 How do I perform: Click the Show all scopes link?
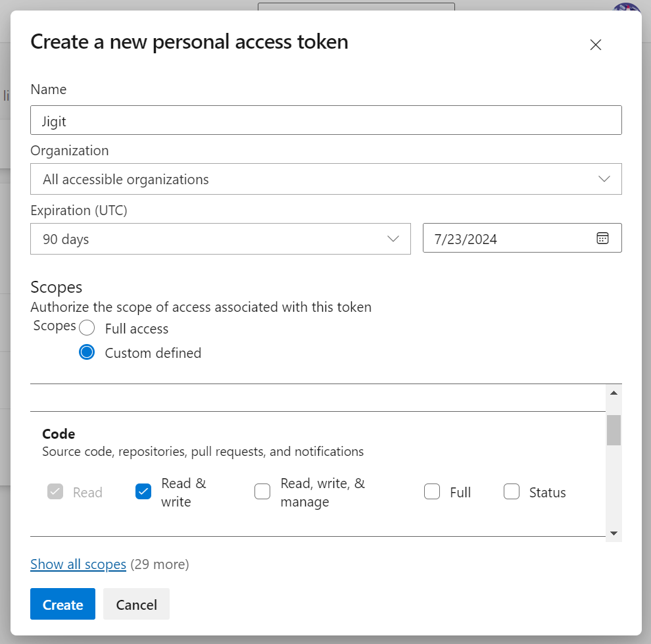pos(78,564)
